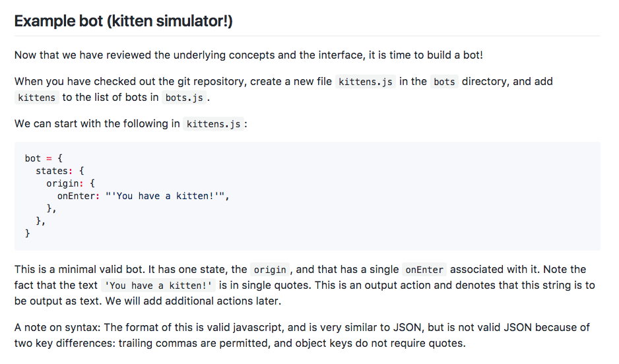Click inline code 'kittens' before 'to the list'
Screen dimensions: 619x364
point(37,98)
